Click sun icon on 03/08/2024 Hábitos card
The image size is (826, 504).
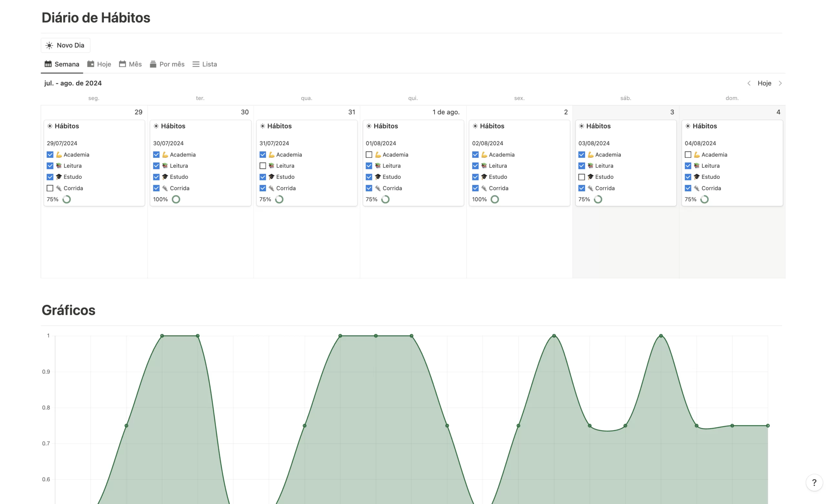point(581,126)
